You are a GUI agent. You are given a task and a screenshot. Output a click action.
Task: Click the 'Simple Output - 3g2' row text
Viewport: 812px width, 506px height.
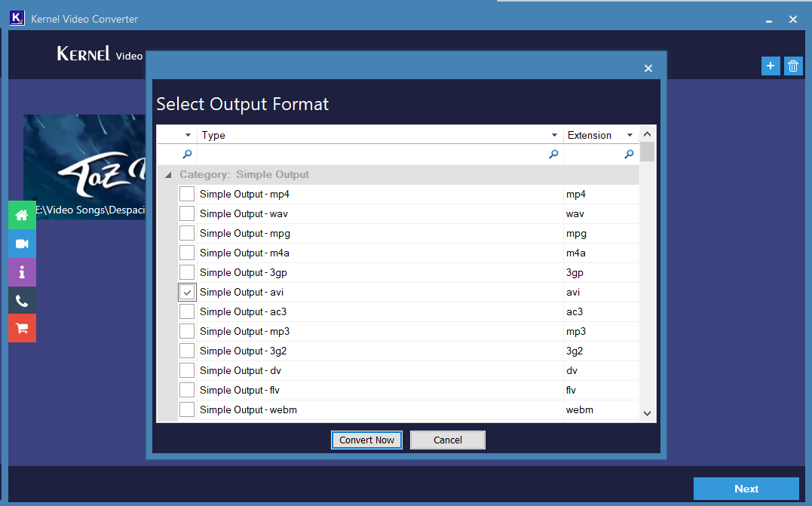point(243,351)
